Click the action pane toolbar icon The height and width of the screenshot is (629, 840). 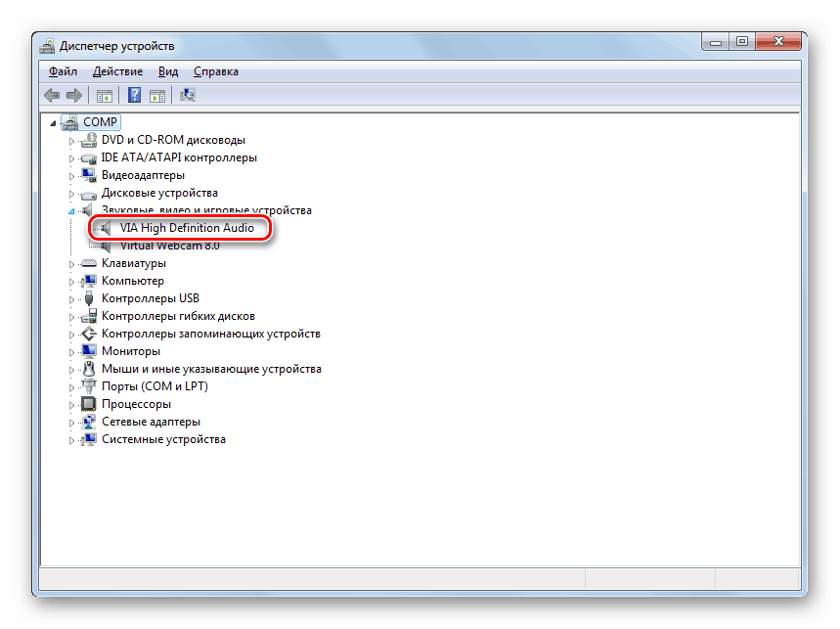coord(157,97)
